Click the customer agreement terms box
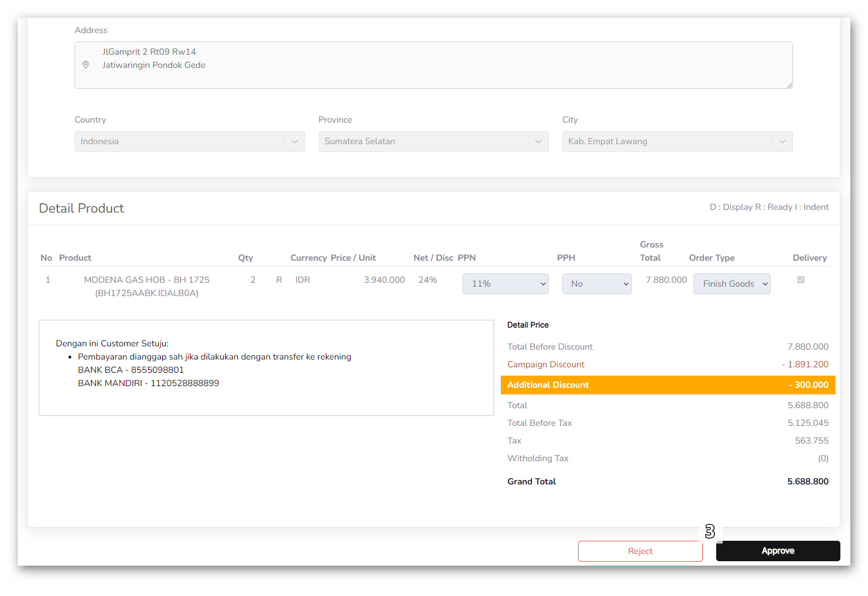Screen dimensions: 868x596 click(x=266, y=368)
